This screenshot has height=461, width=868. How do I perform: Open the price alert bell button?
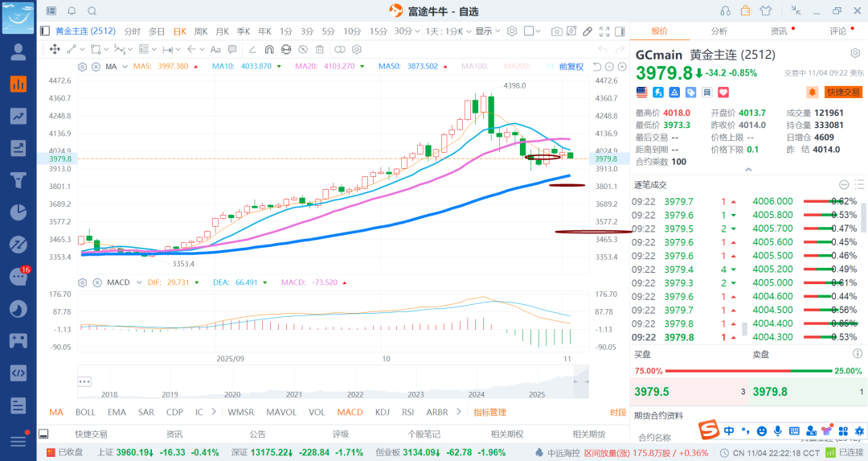click(x=812, y=93)
